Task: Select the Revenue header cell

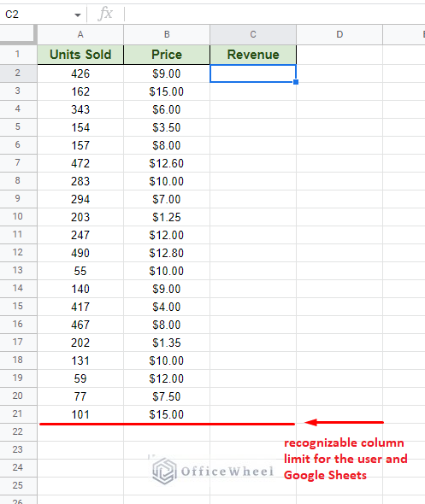Action: tap(253, 55)
